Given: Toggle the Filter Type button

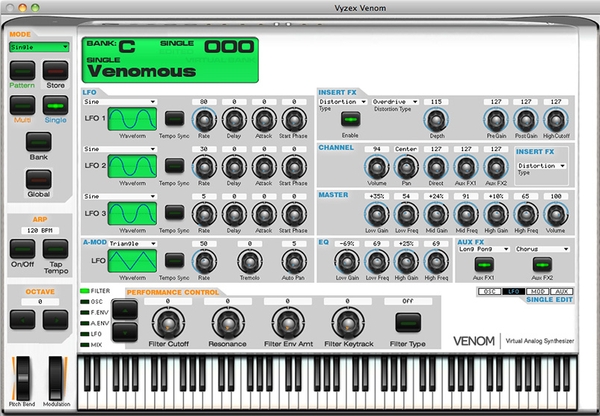Looking at the screenshot, I should click(408, 323).
